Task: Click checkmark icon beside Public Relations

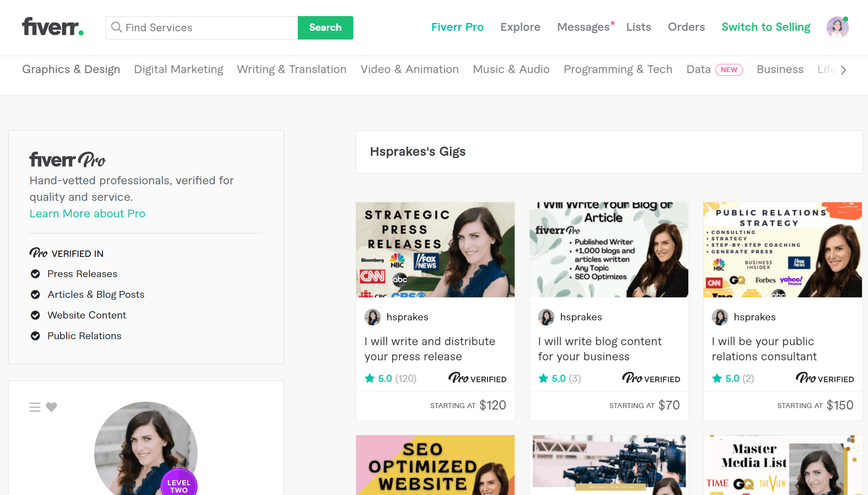Action: point(35,336)
